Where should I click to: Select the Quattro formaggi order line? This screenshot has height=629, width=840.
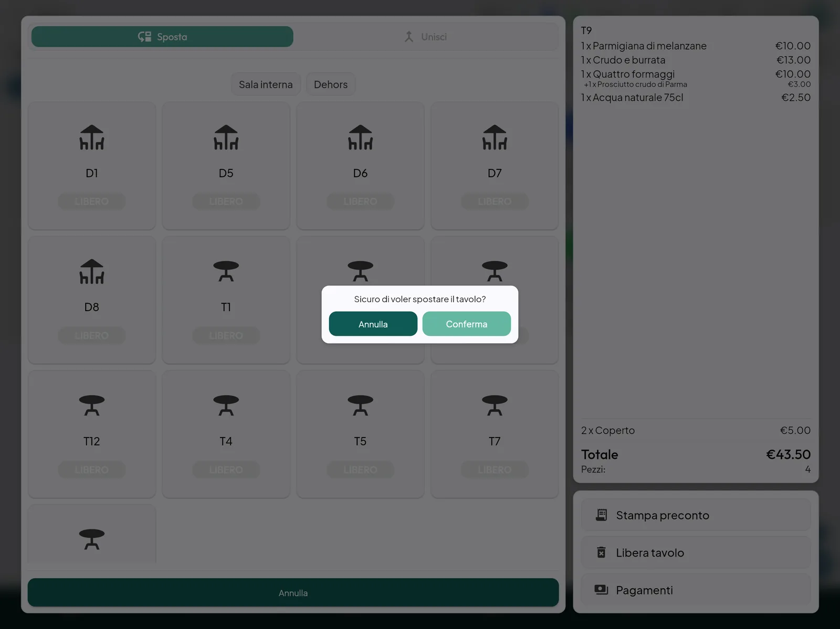click(696, 74)
